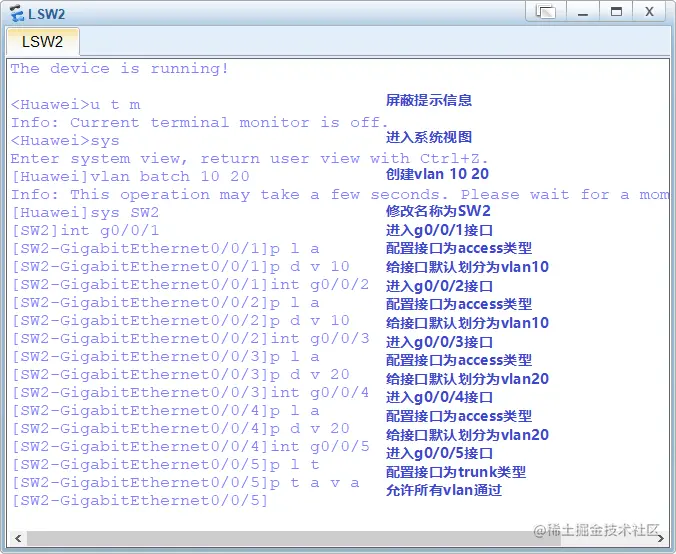Click the 'Enter system view, return user view' line
676x554 pixels.
[250, 159]
